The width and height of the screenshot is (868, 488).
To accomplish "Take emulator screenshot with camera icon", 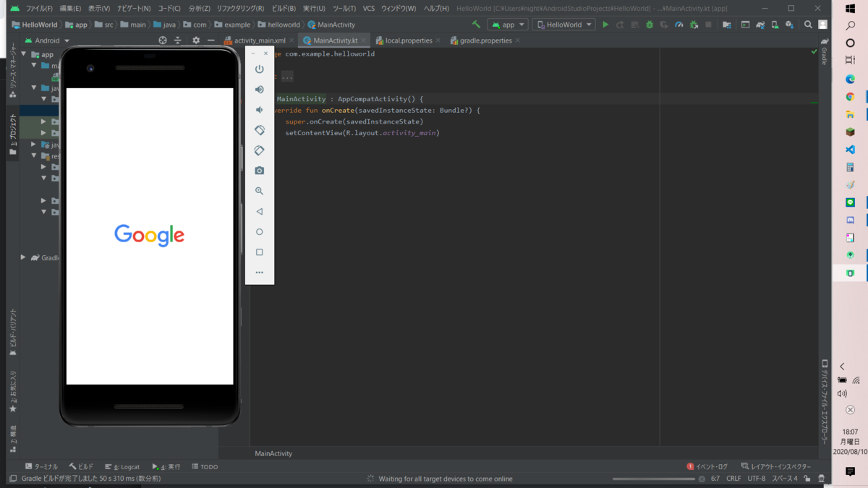I will [259, 171].
